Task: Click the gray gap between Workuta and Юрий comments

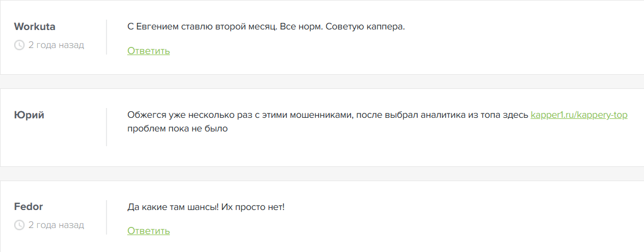Action: click(322, 81)
